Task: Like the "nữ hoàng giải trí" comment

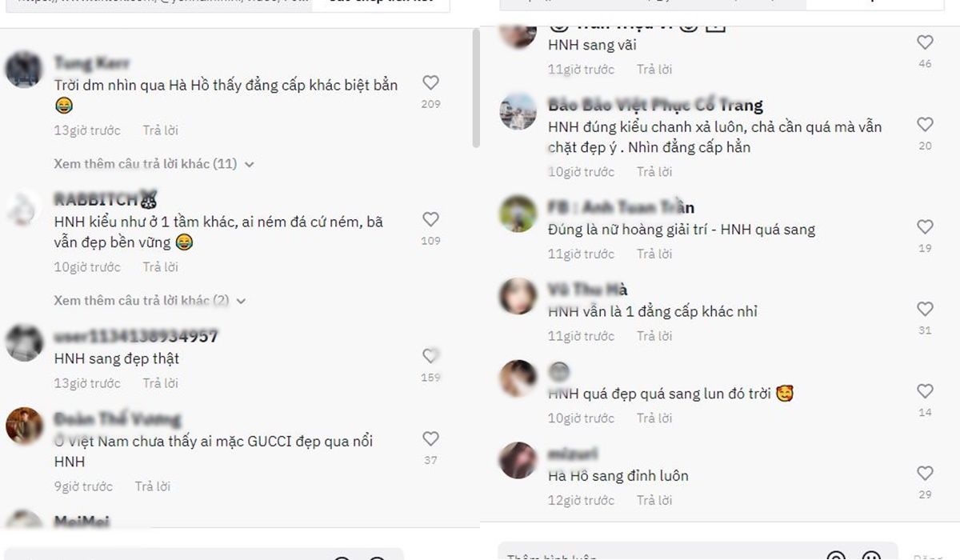Action: (x=925, y=227)
